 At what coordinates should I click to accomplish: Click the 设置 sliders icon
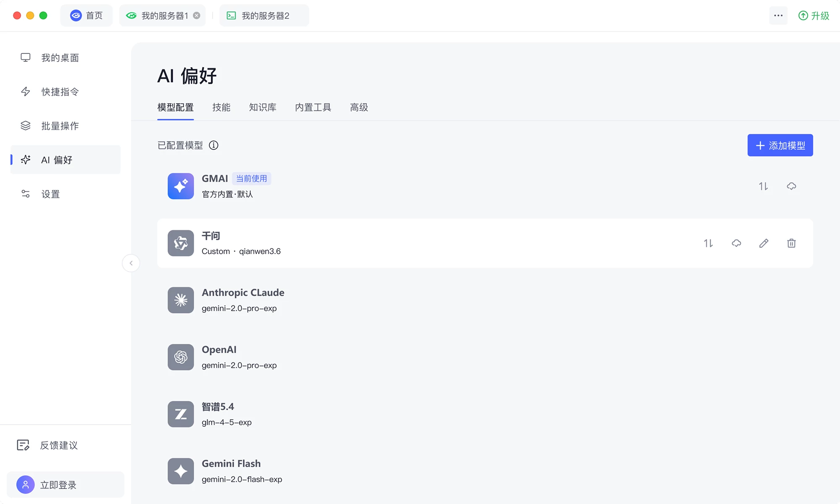26,194
